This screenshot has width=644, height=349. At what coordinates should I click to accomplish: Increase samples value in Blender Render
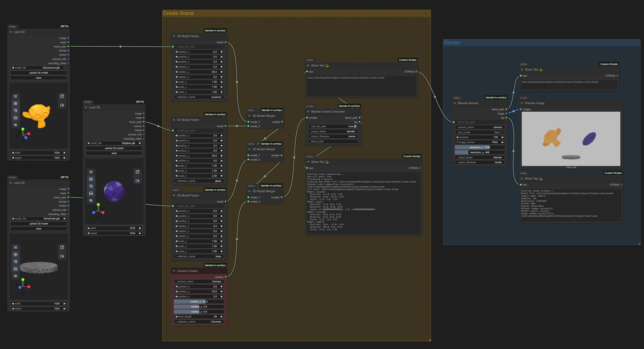pos(503,137)
